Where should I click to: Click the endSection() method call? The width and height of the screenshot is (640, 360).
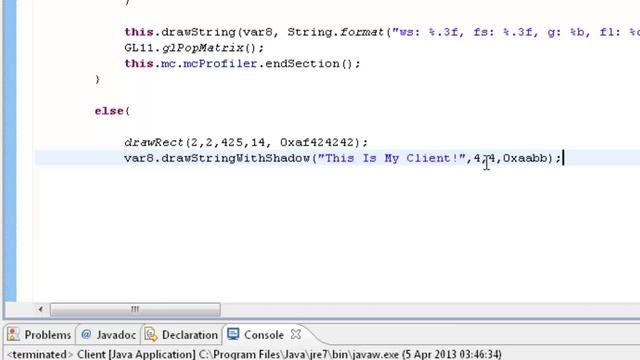(309, 64)
